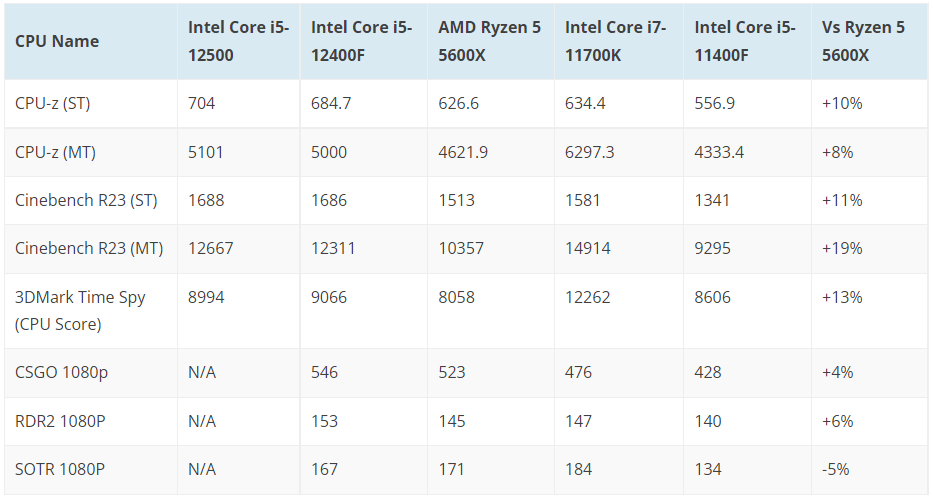The height and width of the screenshot is (501, 933).
Task: Click the value 8058 in 3DMark row
Action: 456,298
